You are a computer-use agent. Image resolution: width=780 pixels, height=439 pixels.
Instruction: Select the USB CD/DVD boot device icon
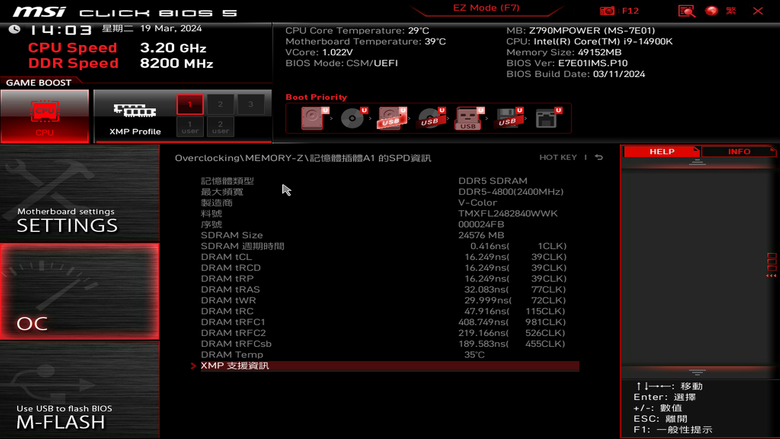click(431, 118)
